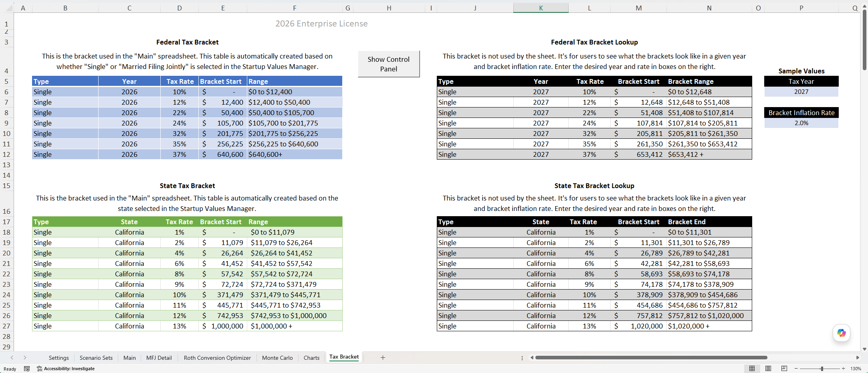Click the State Tax Bracket Lookup heading
Viewport: 868px width, 373px height.
pos(594,186)
